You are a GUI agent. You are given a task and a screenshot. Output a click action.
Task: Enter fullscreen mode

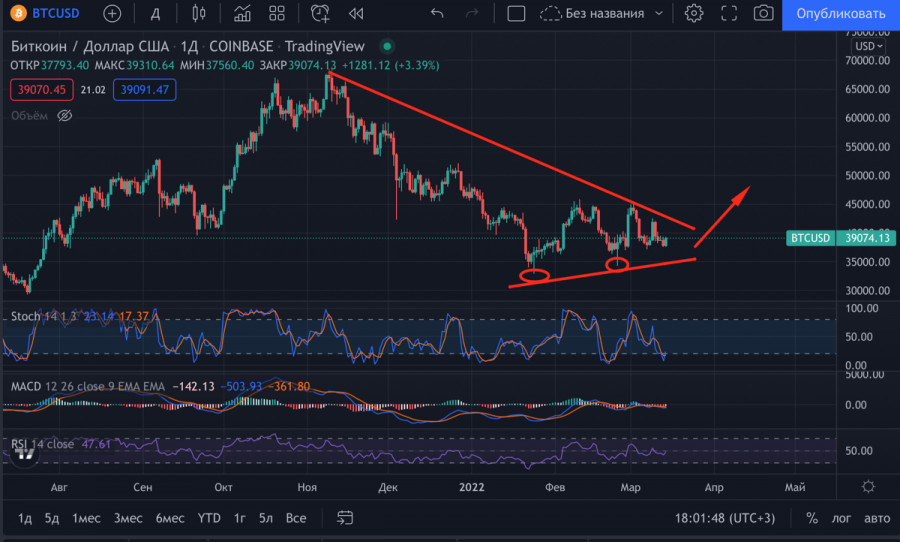tap(729, 13)
